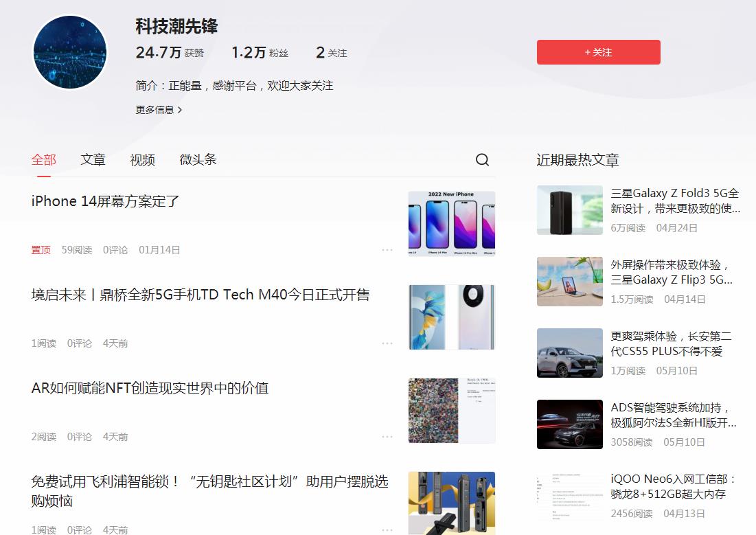Click the 2456阅读 read count
This screenshot has width=756, height=535.
click(x=632, y=513)
